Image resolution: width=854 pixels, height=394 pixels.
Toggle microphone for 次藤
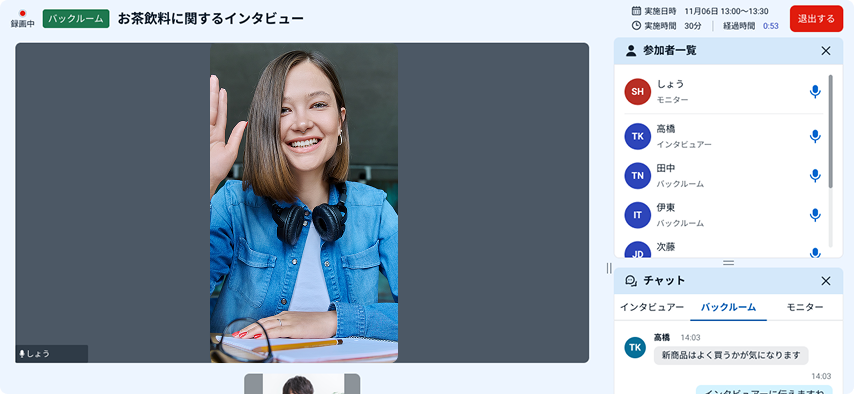(x=815, y=253)
